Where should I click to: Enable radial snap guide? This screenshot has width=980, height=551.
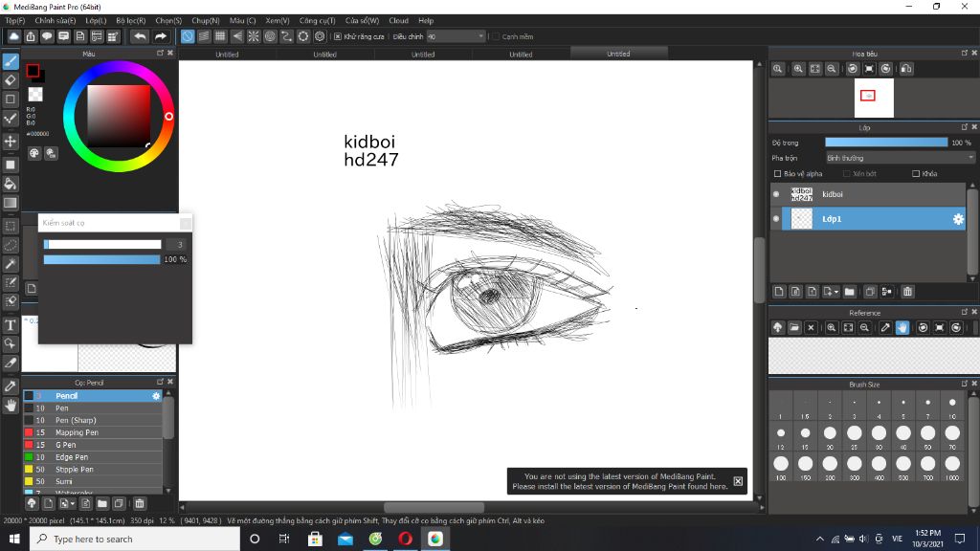pyautogui.click(x=253, y=37)
